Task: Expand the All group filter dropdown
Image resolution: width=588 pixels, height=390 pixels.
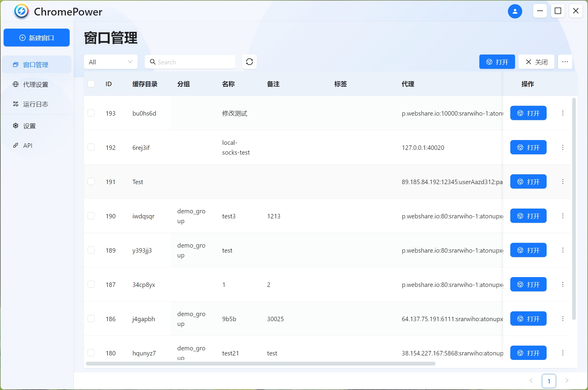Action: pyautogui.click(x=110, y=62)
